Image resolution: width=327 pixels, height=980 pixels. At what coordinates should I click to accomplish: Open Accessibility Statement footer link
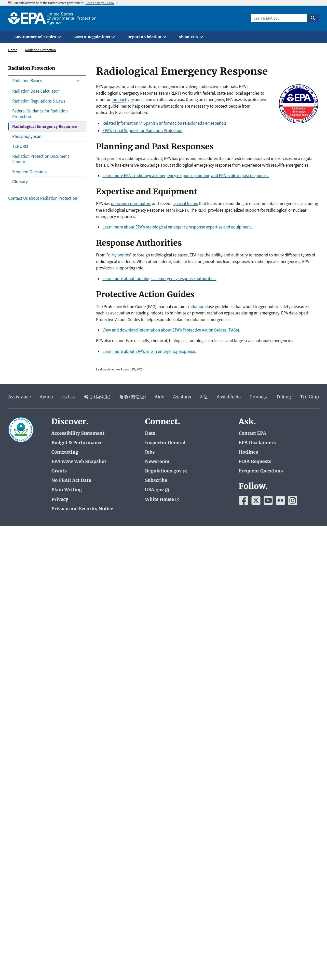coord(78,433)
